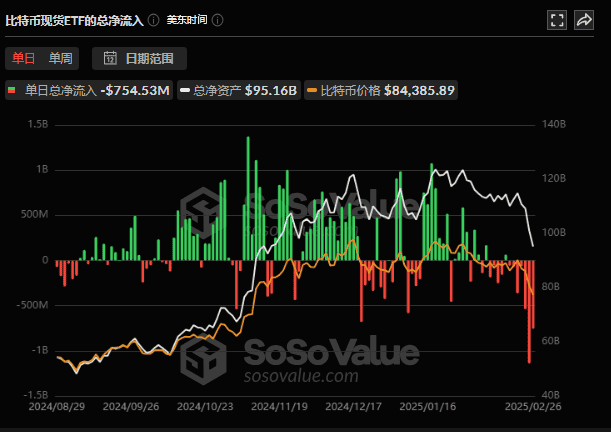Click calendar icon in 日期范围 button
The width and height of the screenshot is (611, 432).
coord(109,59)
